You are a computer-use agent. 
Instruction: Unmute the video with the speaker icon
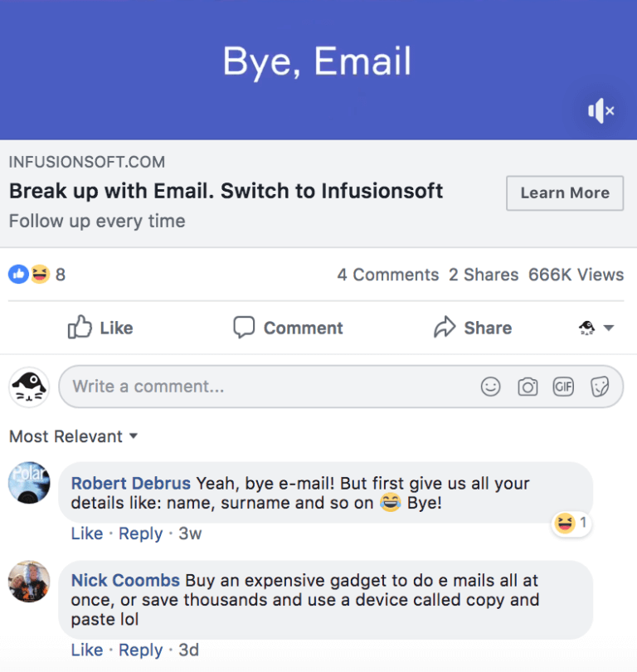coord(601,110)
